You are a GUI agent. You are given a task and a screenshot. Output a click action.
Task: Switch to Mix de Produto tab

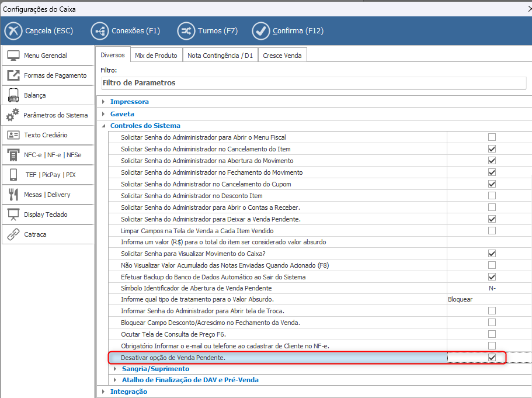pyautogui.click(x=156, y=56)
